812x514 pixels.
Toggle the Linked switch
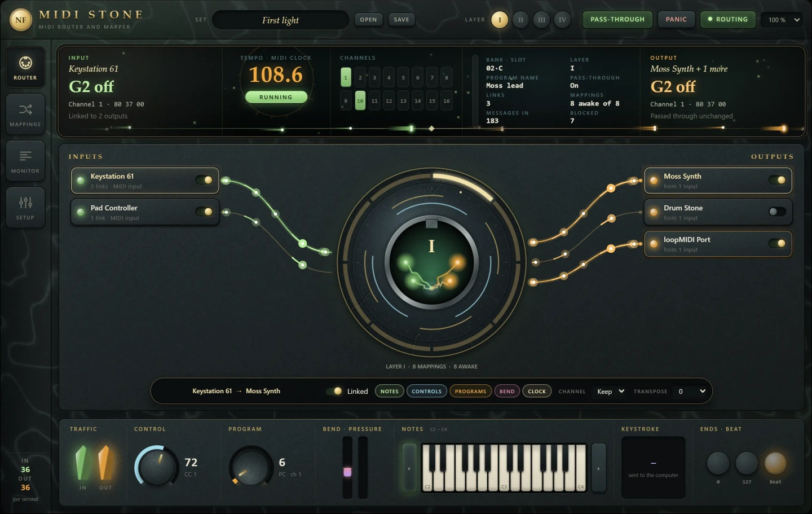[334, 391]
